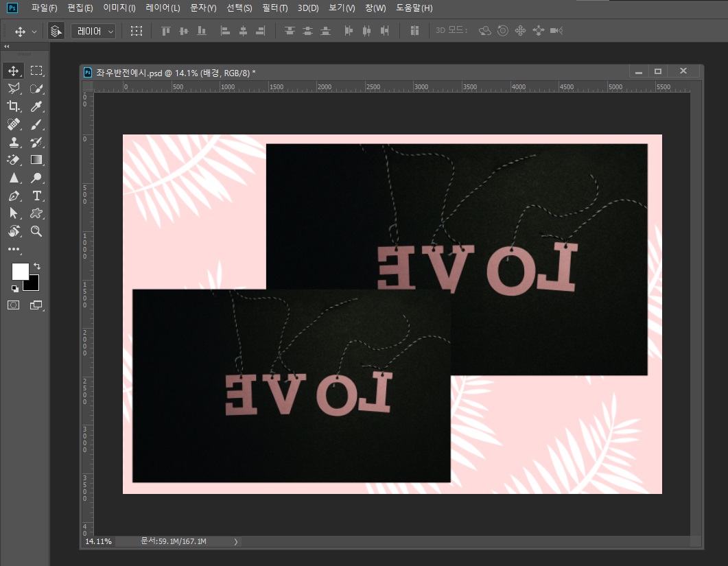Click the Auto-Align Layers button
Screen dimensions: 728x566
(414, 31)
